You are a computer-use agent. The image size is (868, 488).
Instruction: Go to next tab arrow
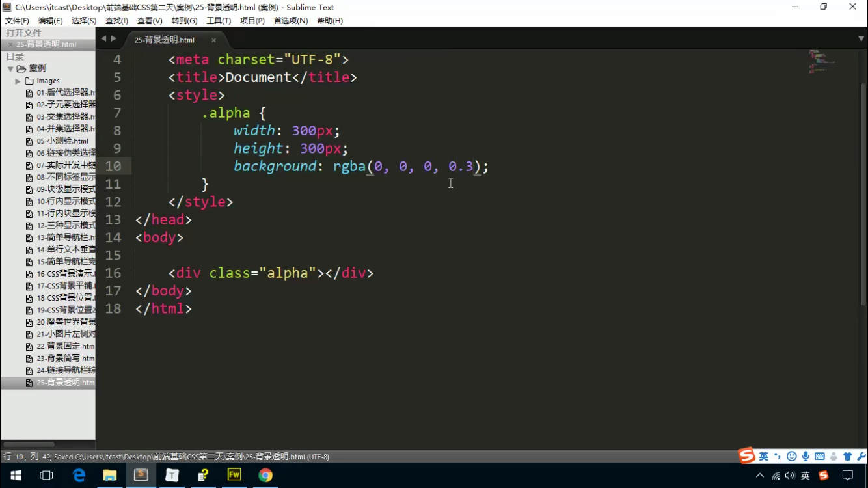tap(114, 39)
